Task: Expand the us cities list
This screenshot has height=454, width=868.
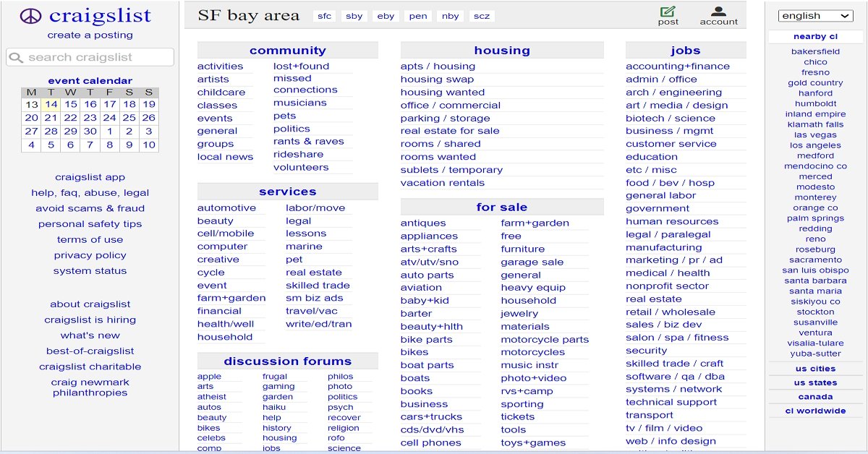Action: click(x=815, y=369)
